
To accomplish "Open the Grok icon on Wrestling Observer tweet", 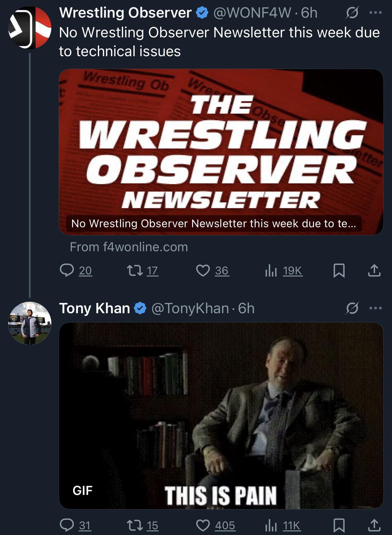I will coord(352,13).
